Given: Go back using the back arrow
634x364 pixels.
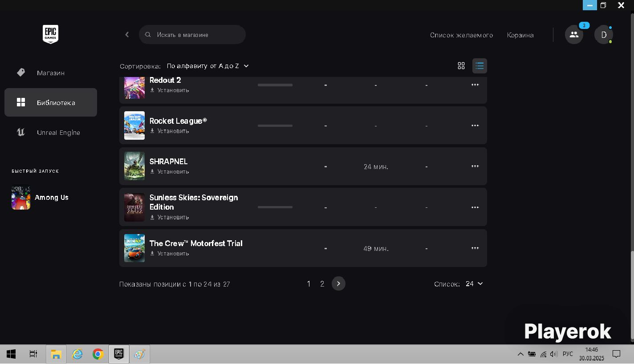Looking at the screenshot, I should pos(127,35).
